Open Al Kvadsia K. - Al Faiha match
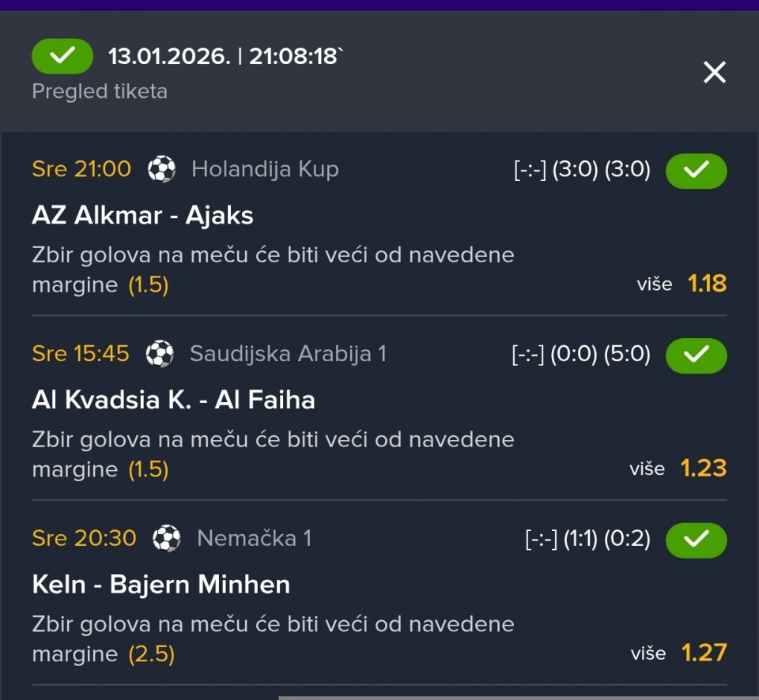759x700 pixels. pos(173,400)
